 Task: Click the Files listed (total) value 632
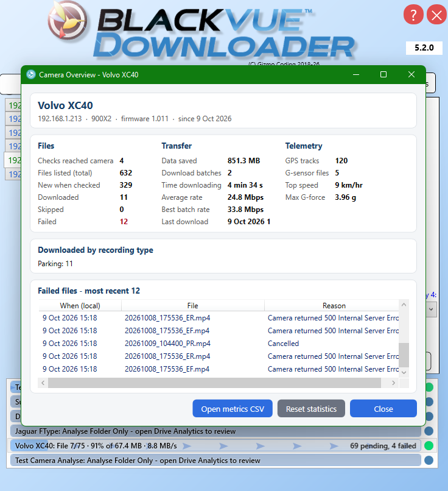coord(126,173)
